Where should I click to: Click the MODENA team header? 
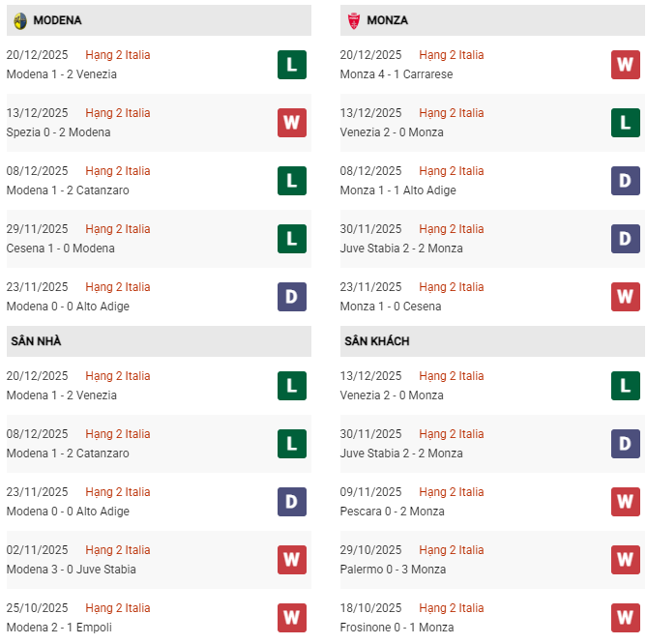(x=57, y=20)
